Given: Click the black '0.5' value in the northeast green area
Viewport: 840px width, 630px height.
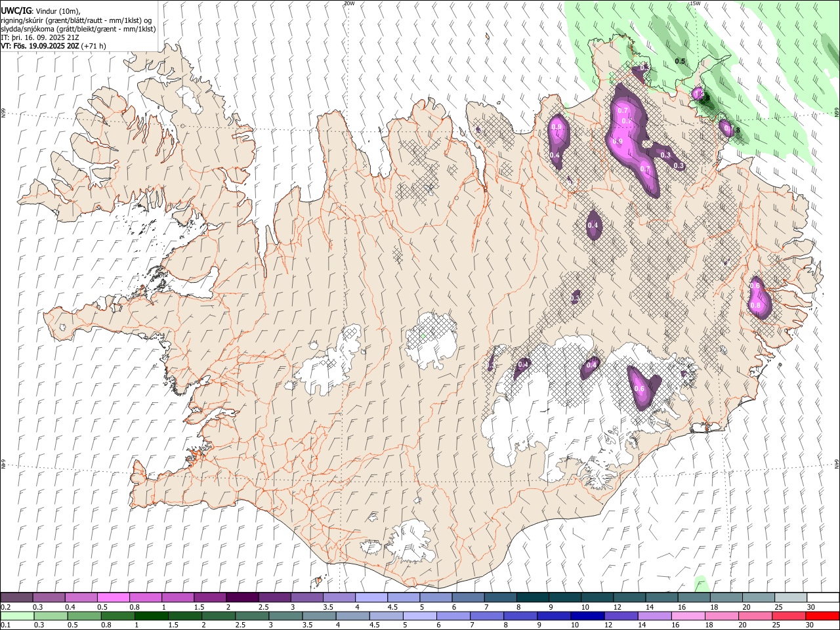Looking at the screenshot, I should coord(680,62).
